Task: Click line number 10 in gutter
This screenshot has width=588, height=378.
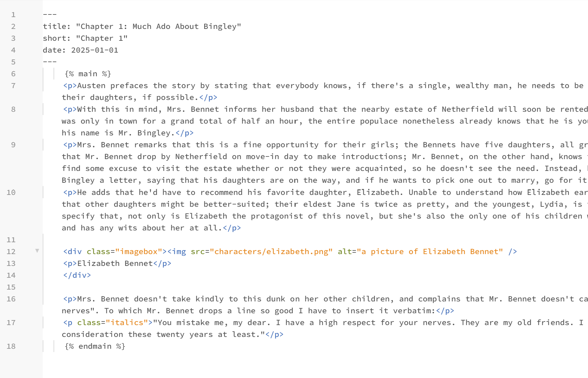Action: (11, 193)
